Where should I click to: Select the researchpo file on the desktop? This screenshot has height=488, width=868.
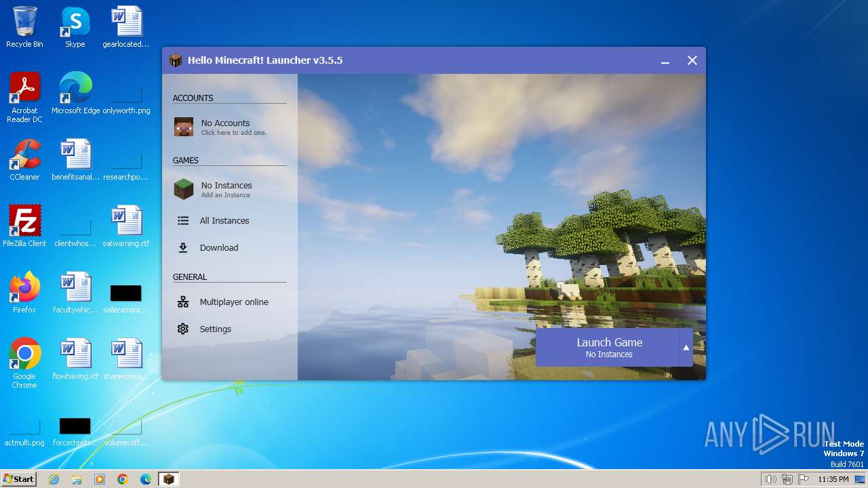point(126,167)
